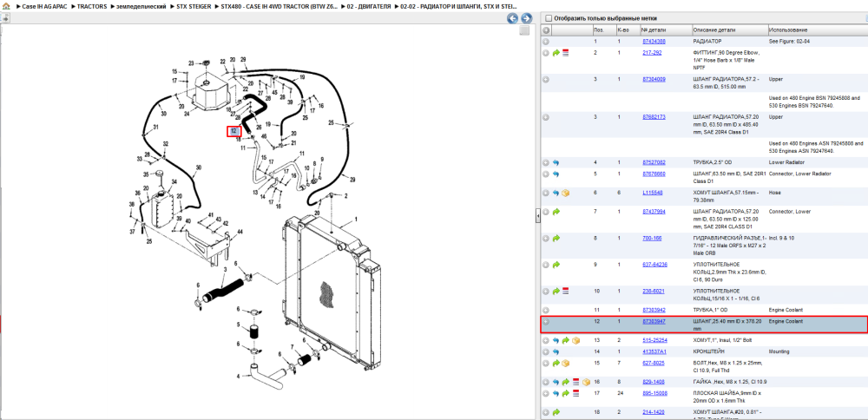This screenshot has width=868, height=420.
Task: Select callout 44 on the bracket drawing
Action: click(240, 232)
